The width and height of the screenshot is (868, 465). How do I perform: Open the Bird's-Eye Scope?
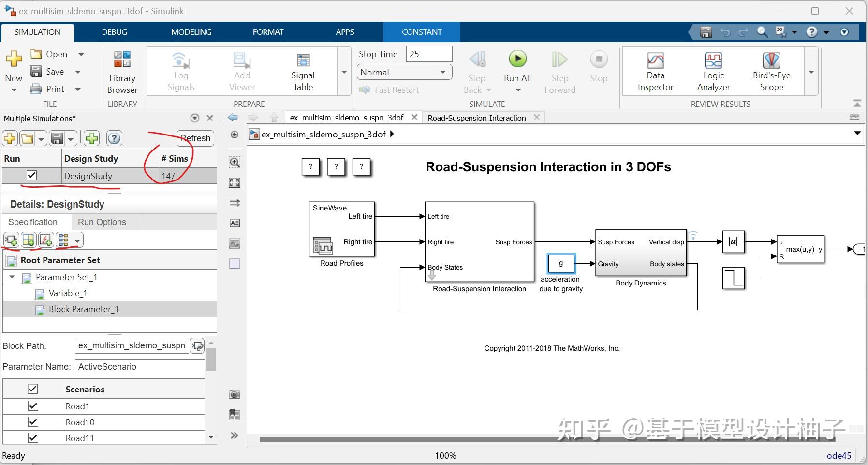(x=771, y=70)
